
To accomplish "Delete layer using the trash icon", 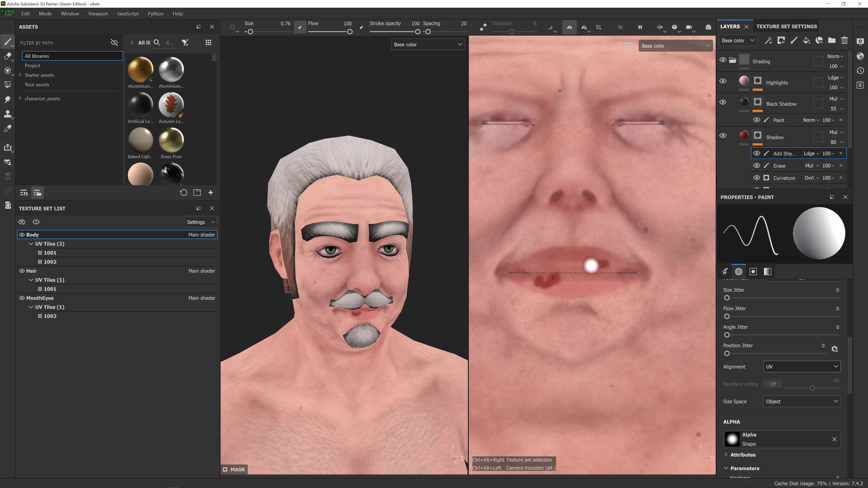I will [844, 41].
